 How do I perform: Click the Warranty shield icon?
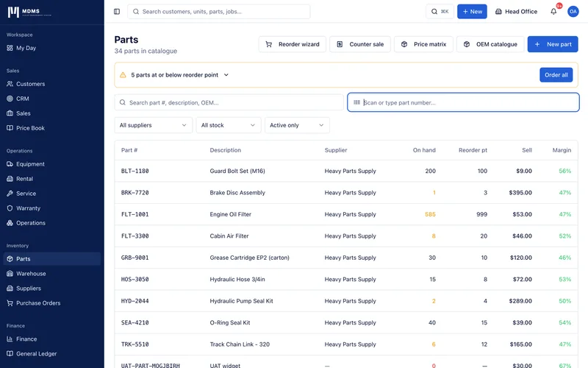(10, 208)
